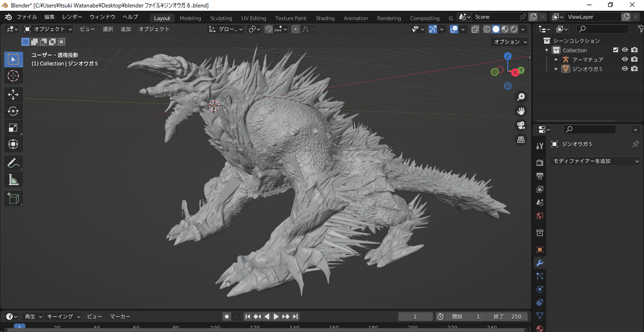644x332 pixels.
Task: Expand the アーマチュア tree item
Action: (x=557, y=60)
